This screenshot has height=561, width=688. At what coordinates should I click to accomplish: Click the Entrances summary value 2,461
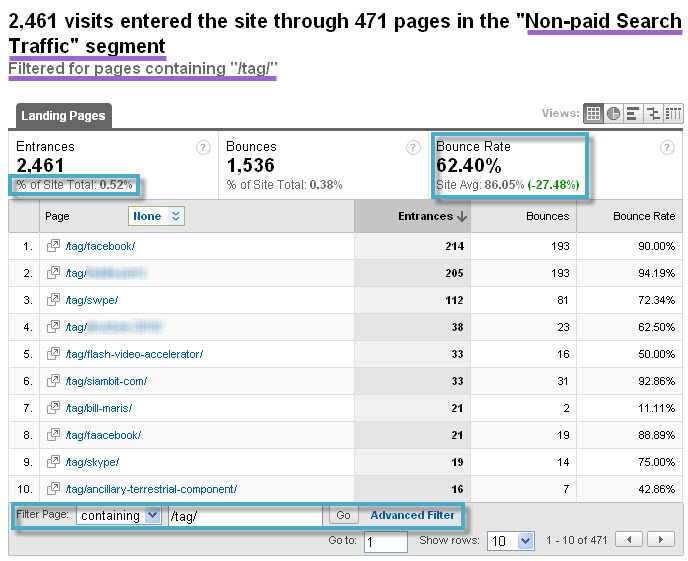point(40,166)
